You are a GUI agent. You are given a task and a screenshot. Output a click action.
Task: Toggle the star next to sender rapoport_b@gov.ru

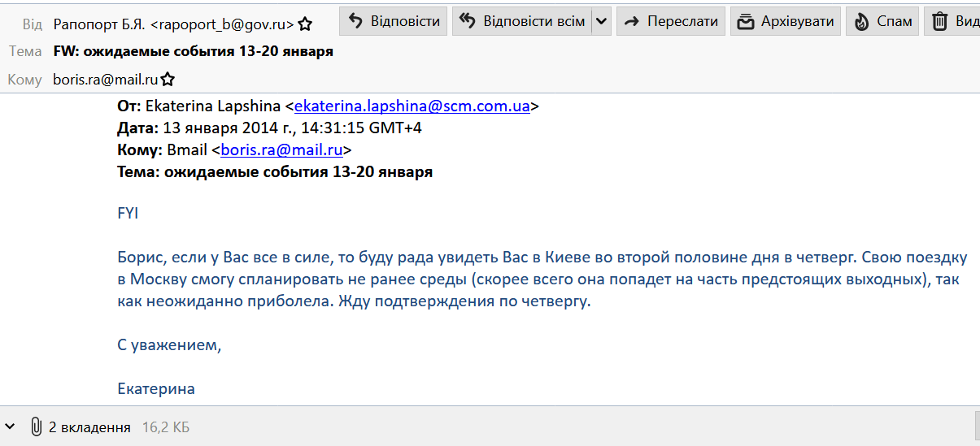coord(305,24)
